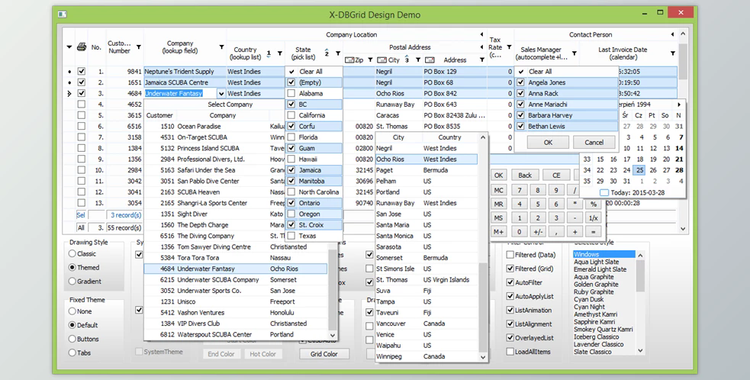Click filter funnel on Zip column

point(370,60)
